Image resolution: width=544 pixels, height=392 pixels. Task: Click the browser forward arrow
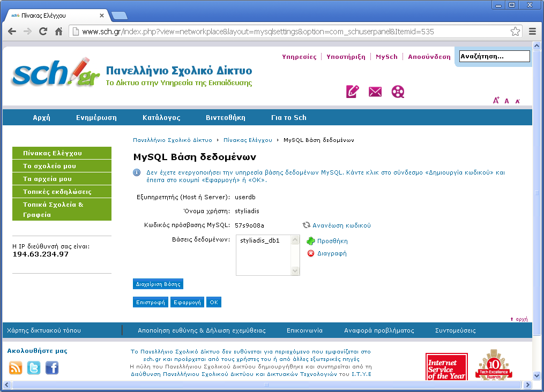[x=28, y=32]
